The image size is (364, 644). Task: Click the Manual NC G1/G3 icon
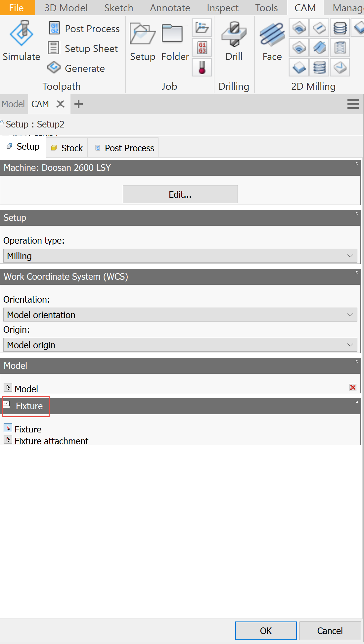(202, 47)
